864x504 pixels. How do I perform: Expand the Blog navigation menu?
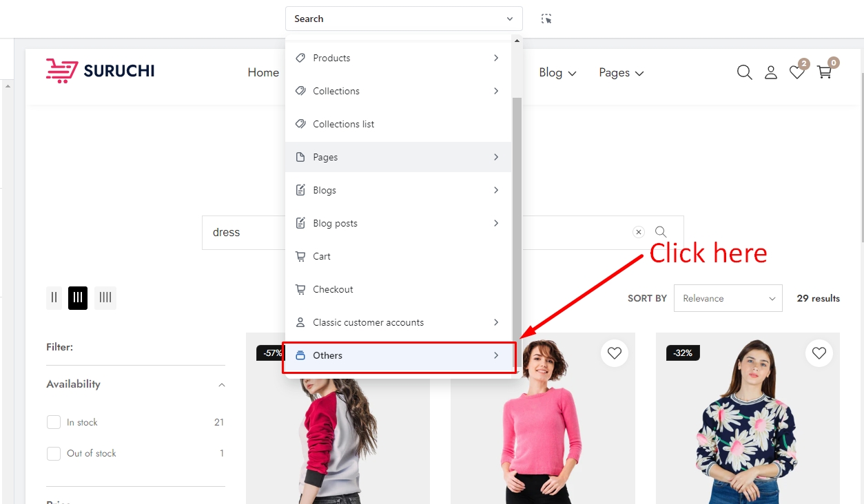point(557,72)
